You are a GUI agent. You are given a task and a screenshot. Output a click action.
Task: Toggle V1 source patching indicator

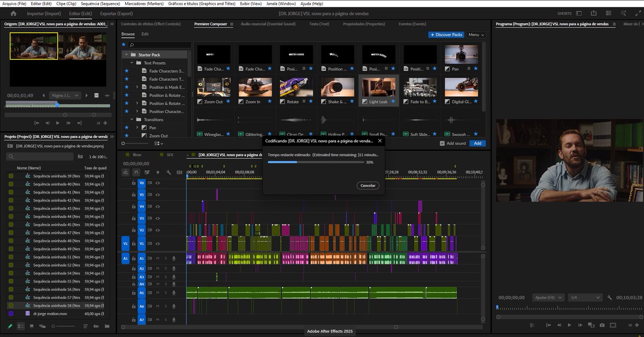click(x=126, y=243)
